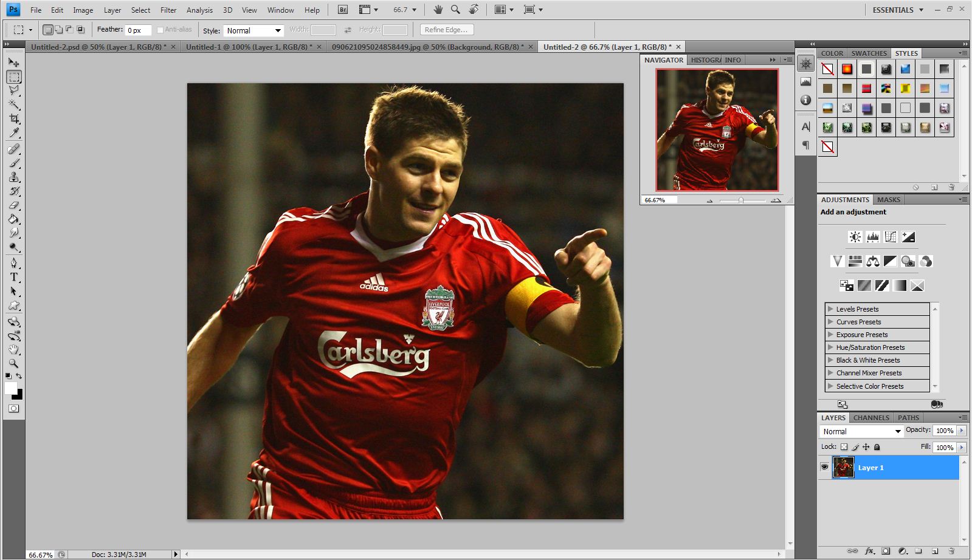Click the Feather input field
972x560 pixels.
(x=138, y=30)
